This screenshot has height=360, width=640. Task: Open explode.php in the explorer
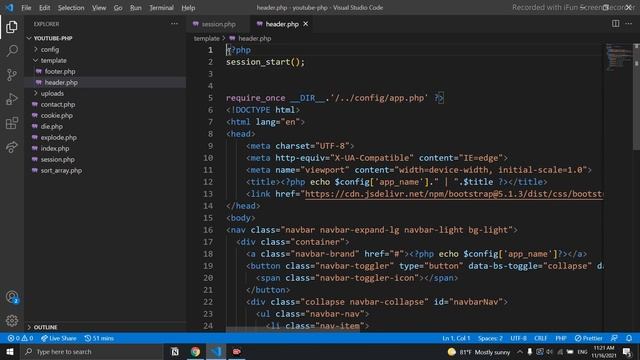click(x=59, y=138)
